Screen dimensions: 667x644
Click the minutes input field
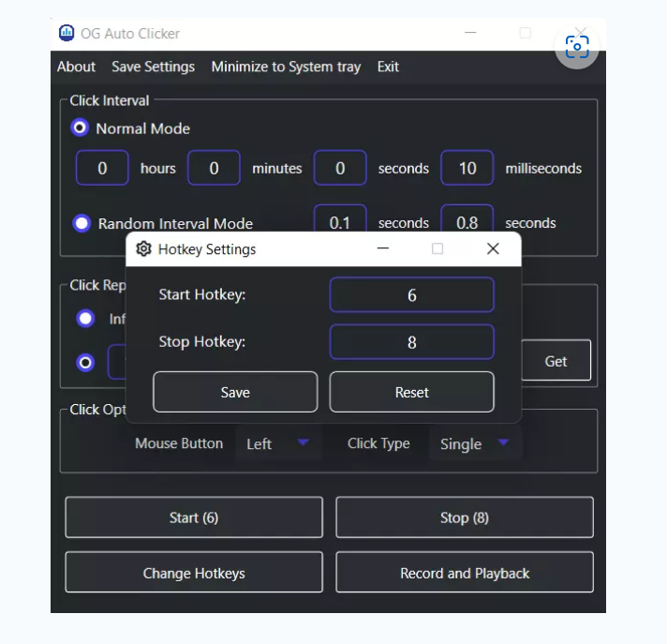[214, 168]
